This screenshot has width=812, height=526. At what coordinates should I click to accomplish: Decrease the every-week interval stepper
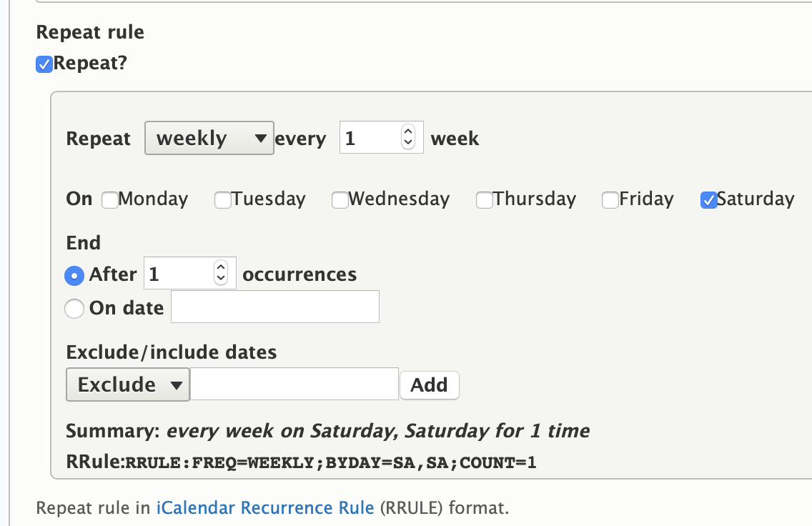click(x=408, y=143)
